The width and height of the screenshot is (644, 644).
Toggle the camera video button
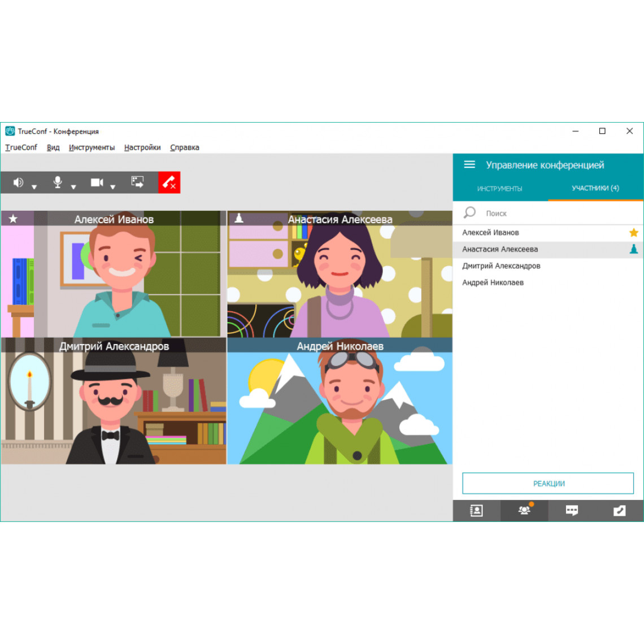97,182
